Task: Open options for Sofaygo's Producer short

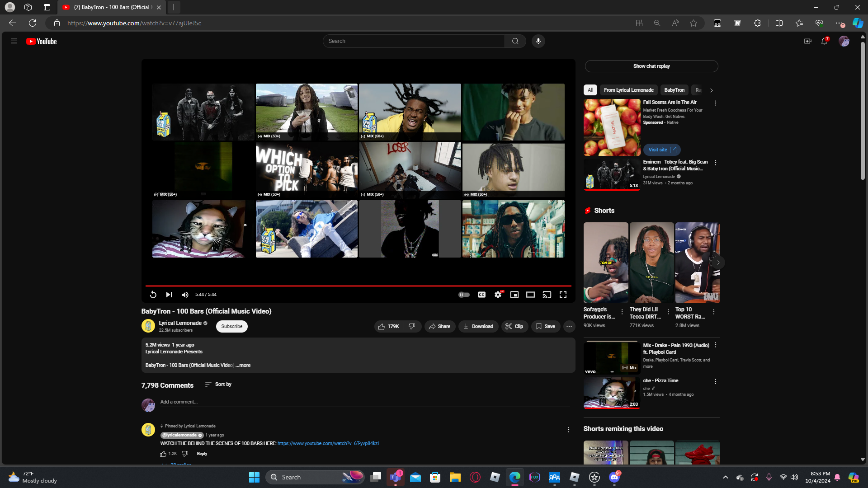Action: 622,312
